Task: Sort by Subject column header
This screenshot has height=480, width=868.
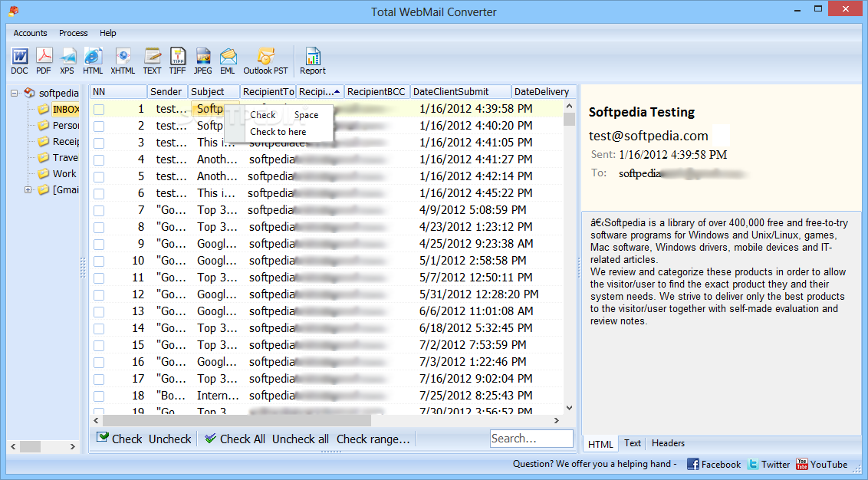Action: click(x=214, y=92)
